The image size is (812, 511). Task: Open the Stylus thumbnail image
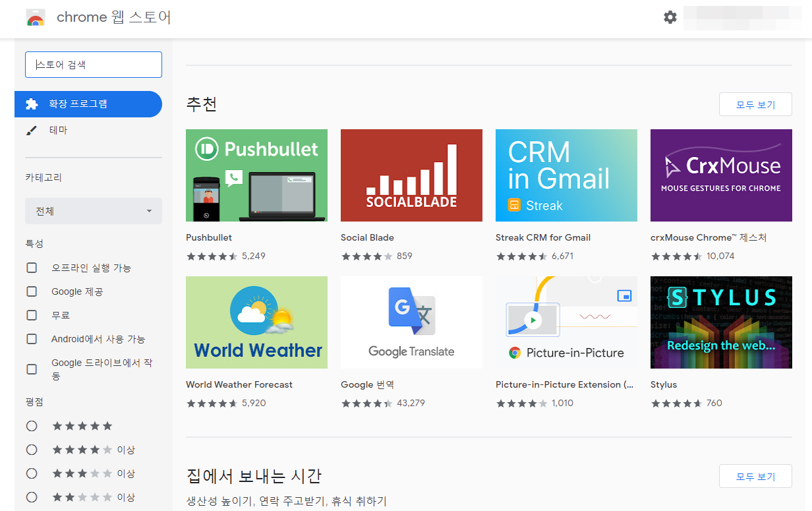pos(721,322)
